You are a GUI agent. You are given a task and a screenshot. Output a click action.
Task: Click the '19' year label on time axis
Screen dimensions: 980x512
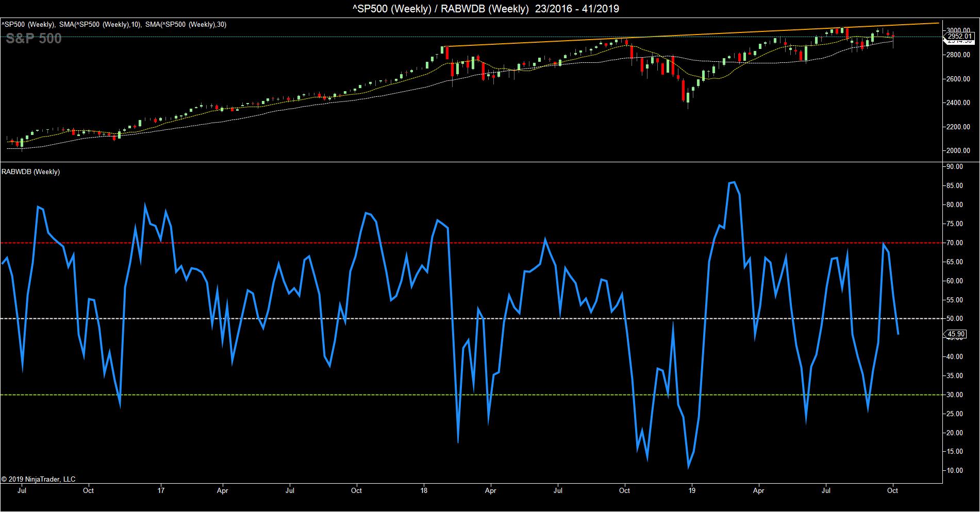tap(691, 490)
